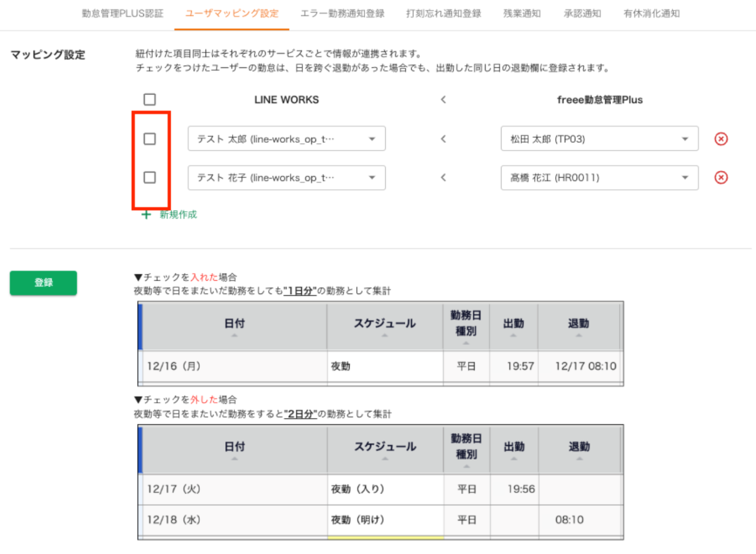Click the マッピング設定 section title
Viewport: 756px width, 554px height.
(48, 55)
